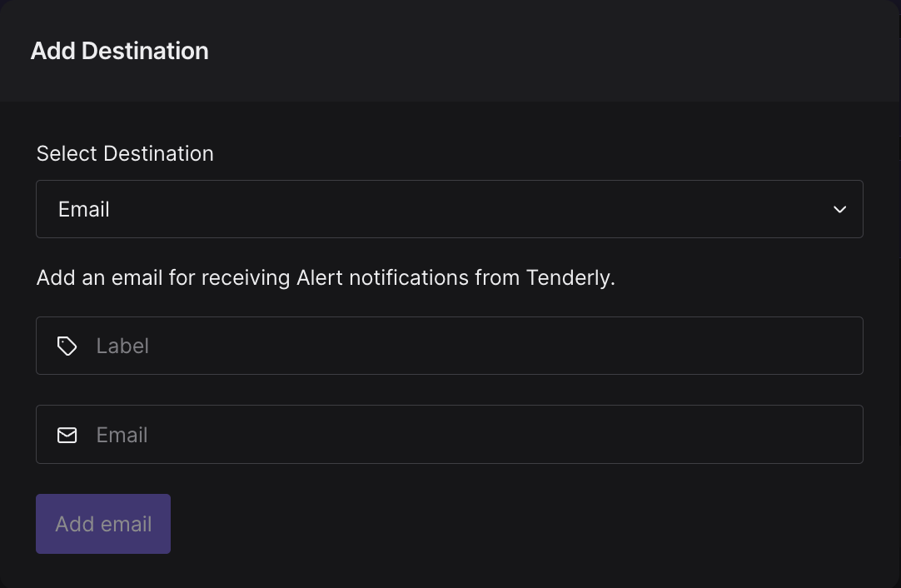Click the Alert notifications description text
901x588 pixels.
pyautogui.click(x=326, y=277)
